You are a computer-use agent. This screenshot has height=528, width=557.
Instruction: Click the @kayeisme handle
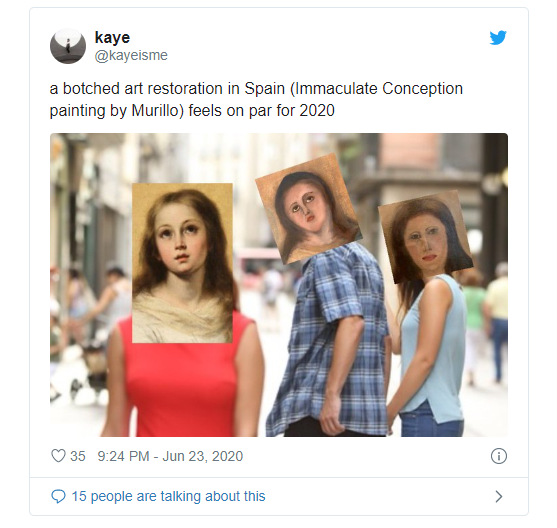[x=131, y=55]
